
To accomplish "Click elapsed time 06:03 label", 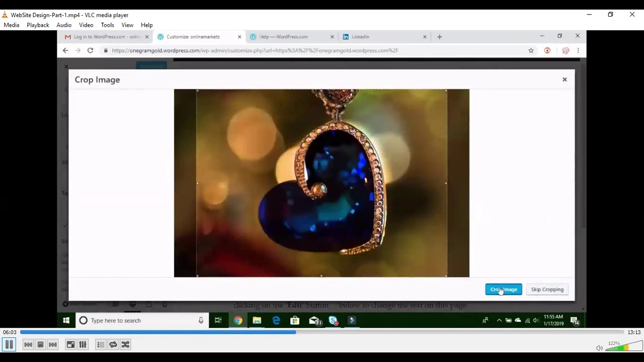I will [x=10, y=332].
